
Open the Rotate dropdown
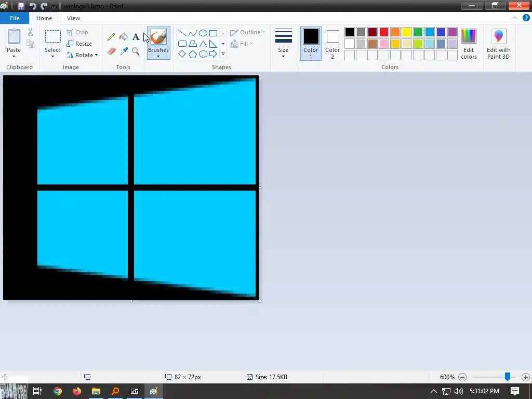(82, 55)
